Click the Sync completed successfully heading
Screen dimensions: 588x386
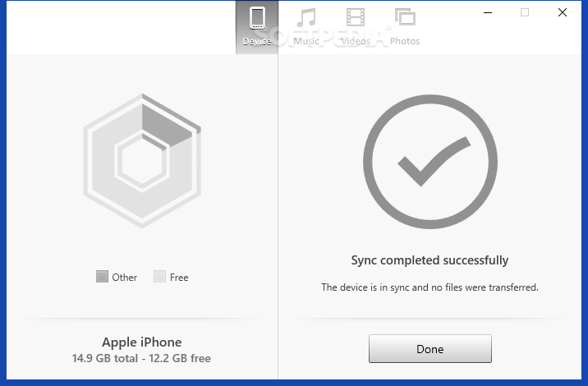[430, 260]
